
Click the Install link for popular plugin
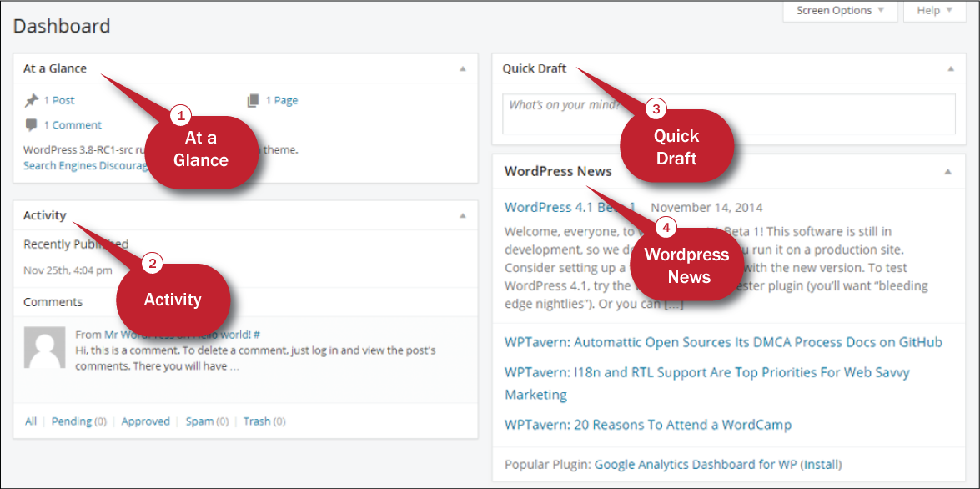coord(822,465)
